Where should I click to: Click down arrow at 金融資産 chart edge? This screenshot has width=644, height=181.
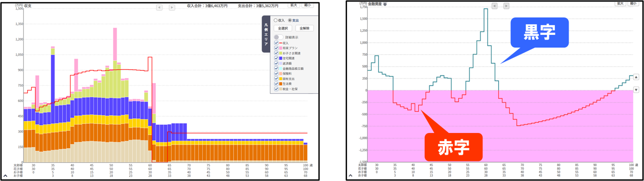click(x=636, y=90)
